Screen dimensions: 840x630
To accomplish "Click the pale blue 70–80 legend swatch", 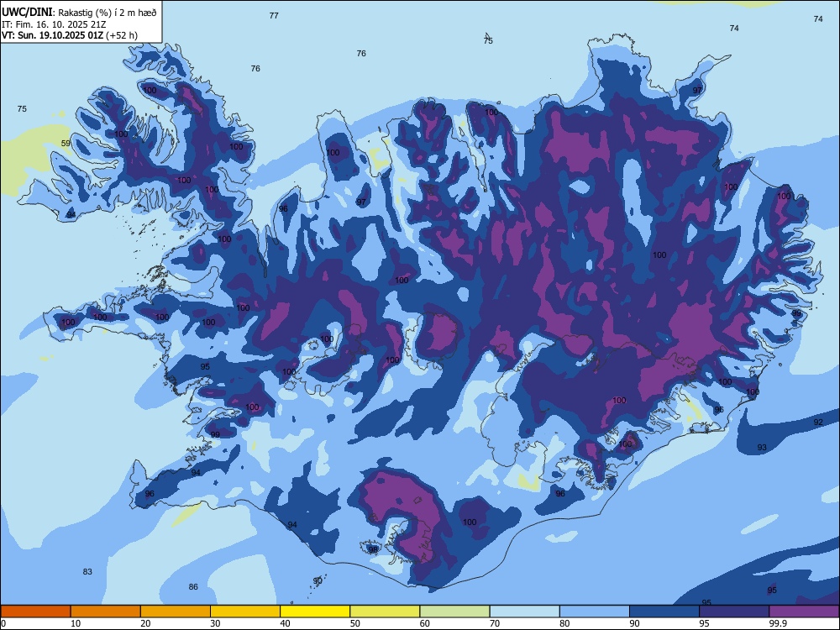I will (524, 612).
